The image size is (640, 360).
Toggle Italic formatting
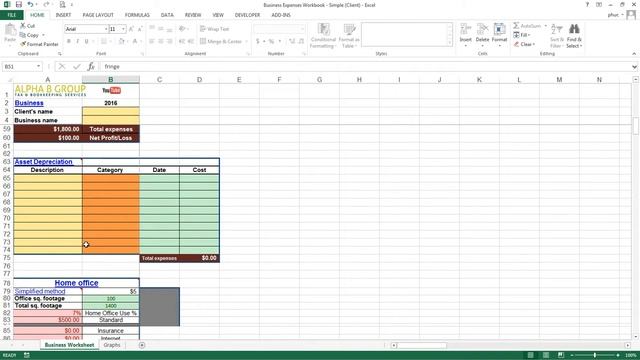coord(78,41)
